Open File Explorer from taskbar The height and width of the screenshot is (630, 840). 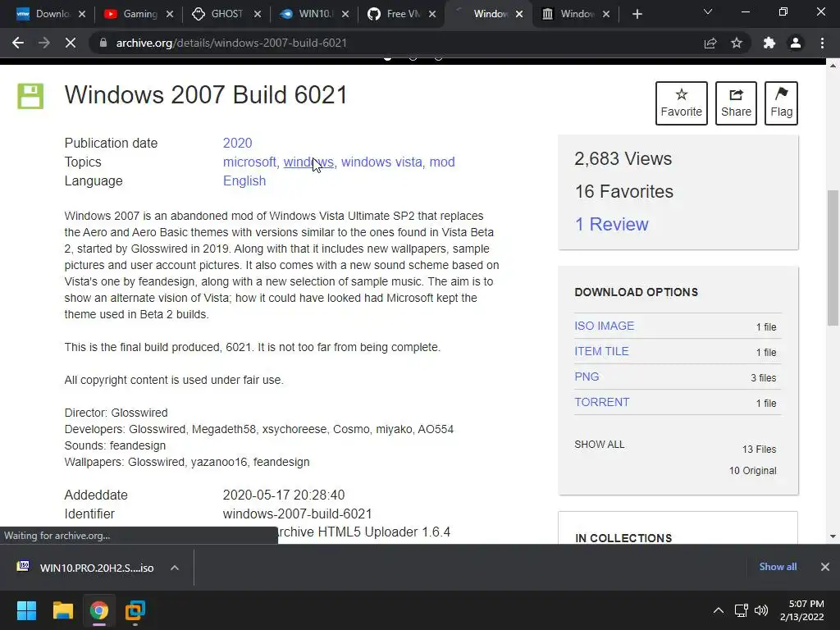tap(62, 610)
